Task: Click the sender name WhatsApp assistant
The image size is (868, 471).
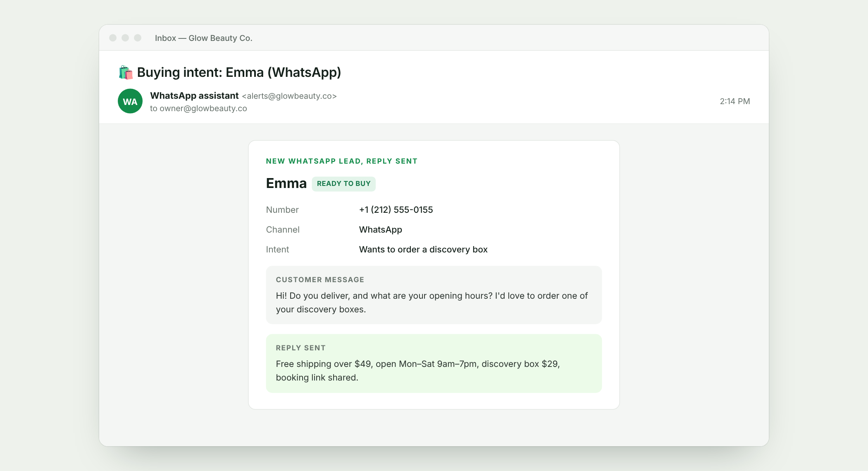Action: click(x=194, y=95)
